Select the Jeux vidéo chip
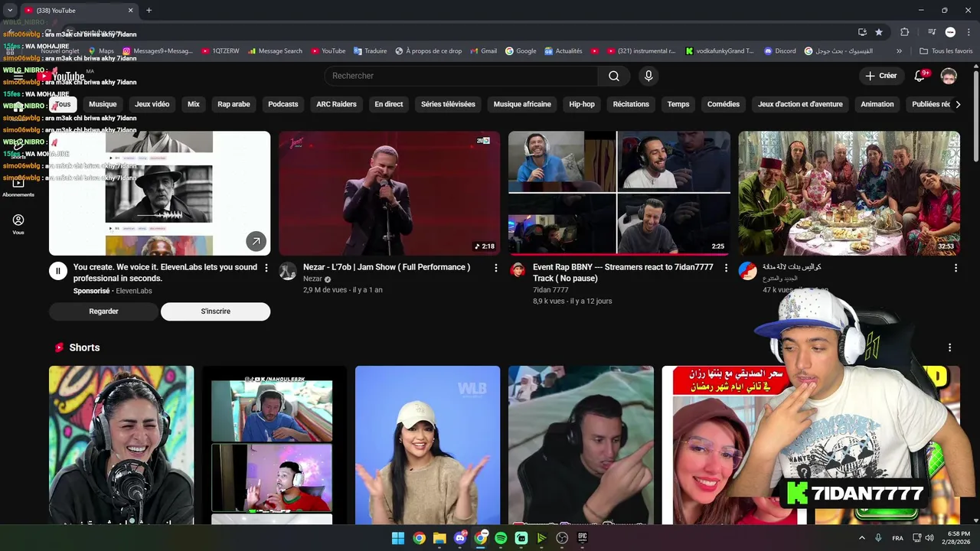The width and height of the screenshot is (980, 551). [152, 104]
